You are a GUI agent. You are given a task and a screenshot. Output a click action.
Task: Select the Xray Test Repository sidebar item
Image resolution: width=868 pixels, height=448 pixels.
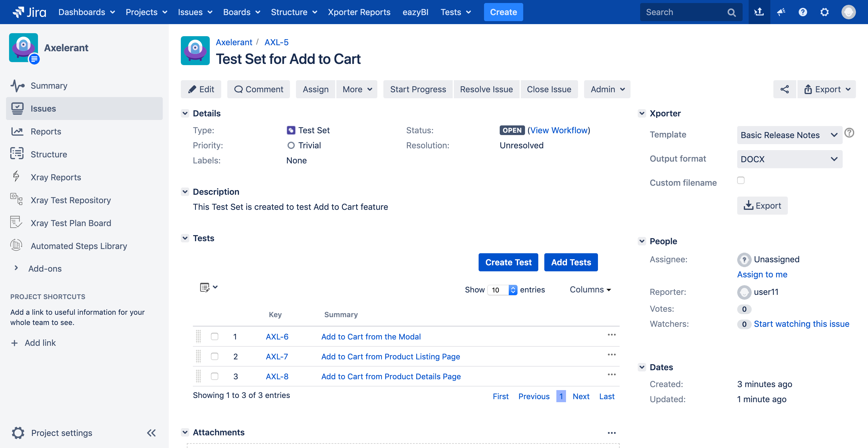pos(71,200)
